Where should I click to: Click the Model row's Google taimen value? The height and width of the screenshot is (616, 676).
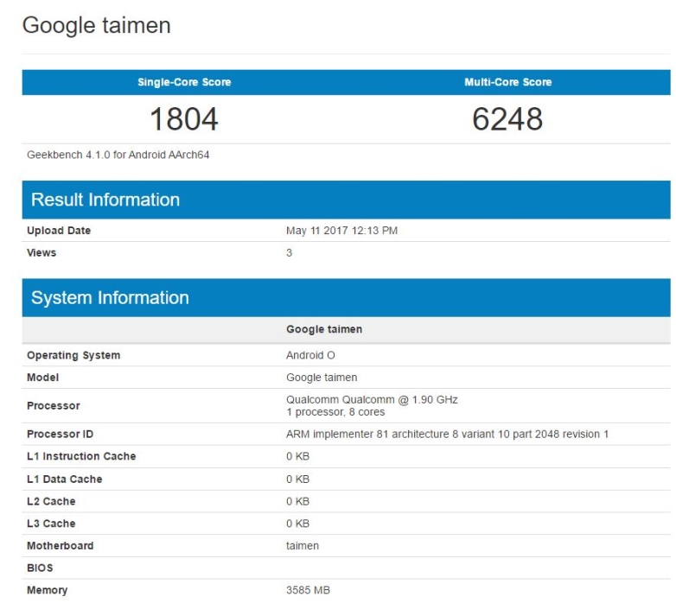322,378
